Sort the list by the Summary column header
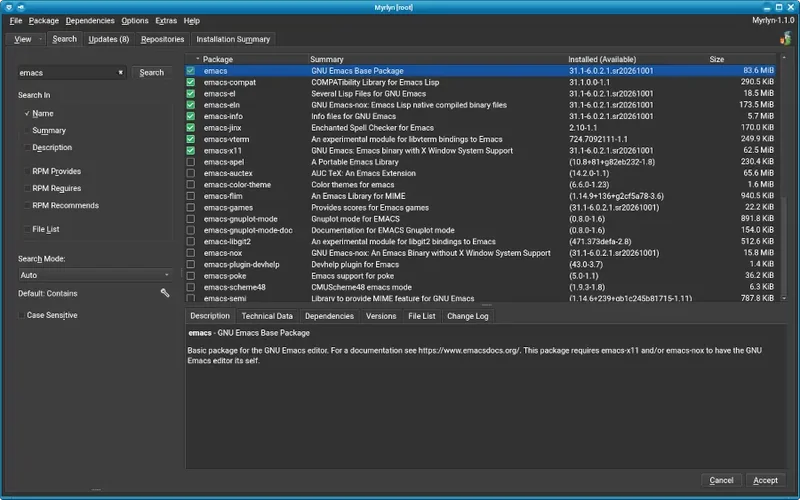This screenshot has width=800, height=500. pyautogui.click(x=438, y=59)
